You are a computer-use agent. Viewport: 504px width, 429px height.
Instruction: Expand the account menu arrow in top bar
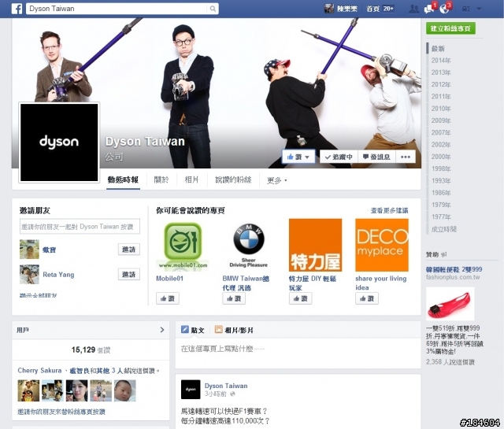click(x=479, y=9)
